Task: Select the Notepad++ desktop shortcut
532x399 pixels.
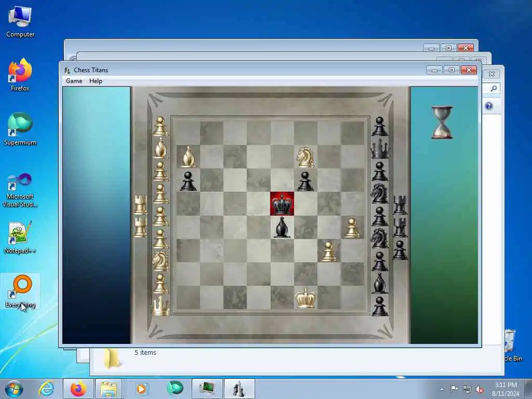Action: click(x=20, y=237)
